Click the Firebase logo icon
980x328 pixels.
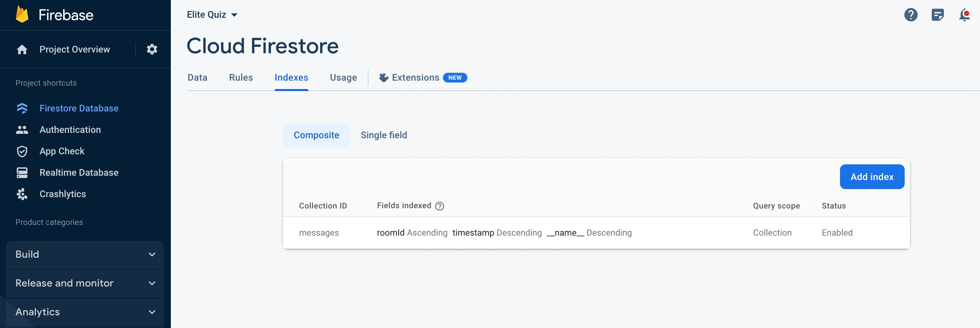[x=22, y=15]
